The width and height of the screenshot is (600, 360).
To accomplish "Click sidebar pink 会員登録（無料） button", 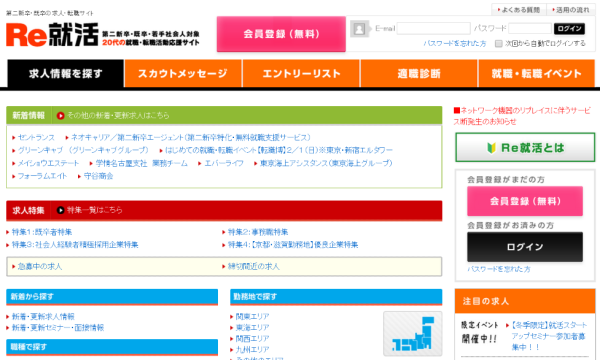I will 525,201.
